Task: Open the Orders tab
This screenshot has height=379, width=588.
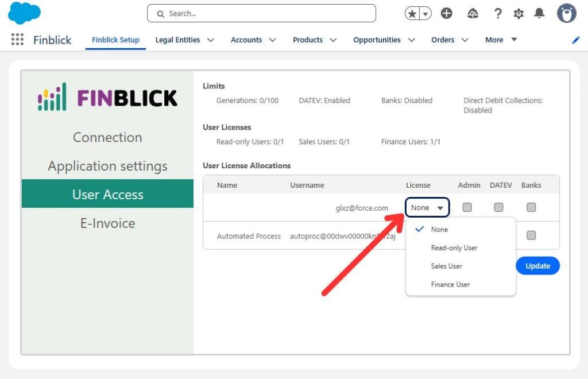Action: click(443, 40)
